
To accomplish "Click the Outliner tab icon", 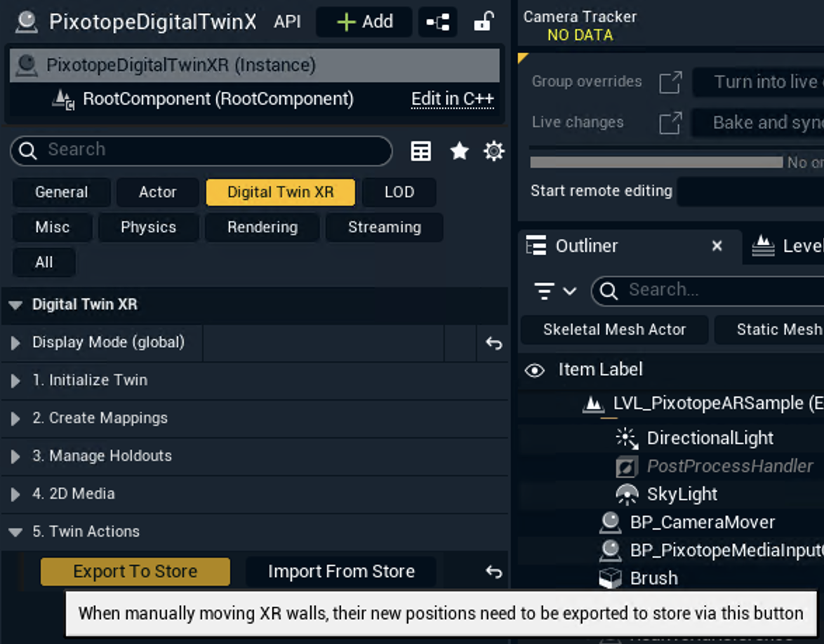I will (536, 246).
